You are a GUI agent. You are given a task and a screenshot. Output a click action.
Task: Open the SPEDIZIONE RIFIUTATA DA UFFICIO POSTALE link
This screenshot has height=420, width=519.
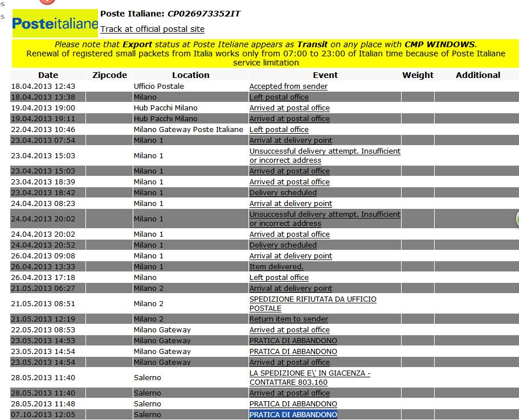(x=313, y=303)
